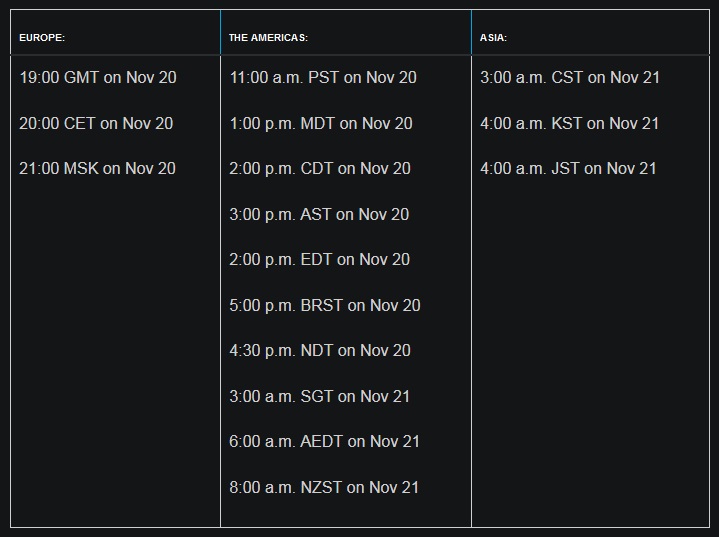Click the 2:00 p.m. EDT time entry

click(x=319, y=260)
